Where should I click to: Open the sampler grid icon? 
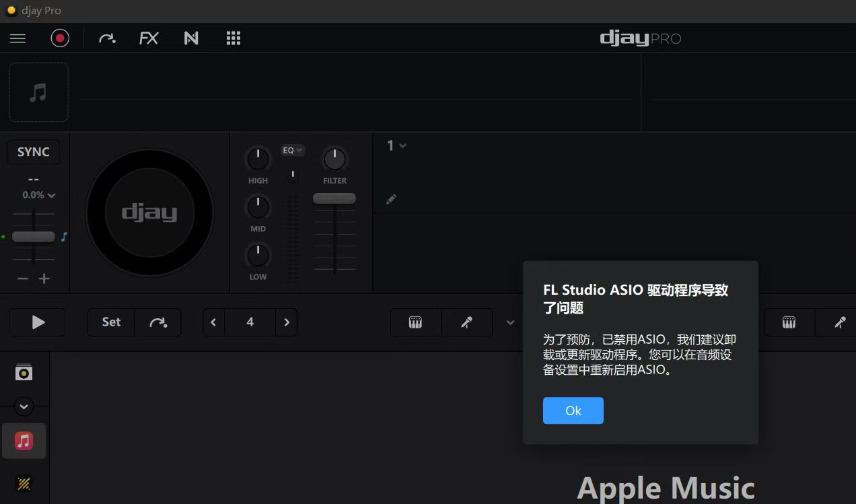234,38
